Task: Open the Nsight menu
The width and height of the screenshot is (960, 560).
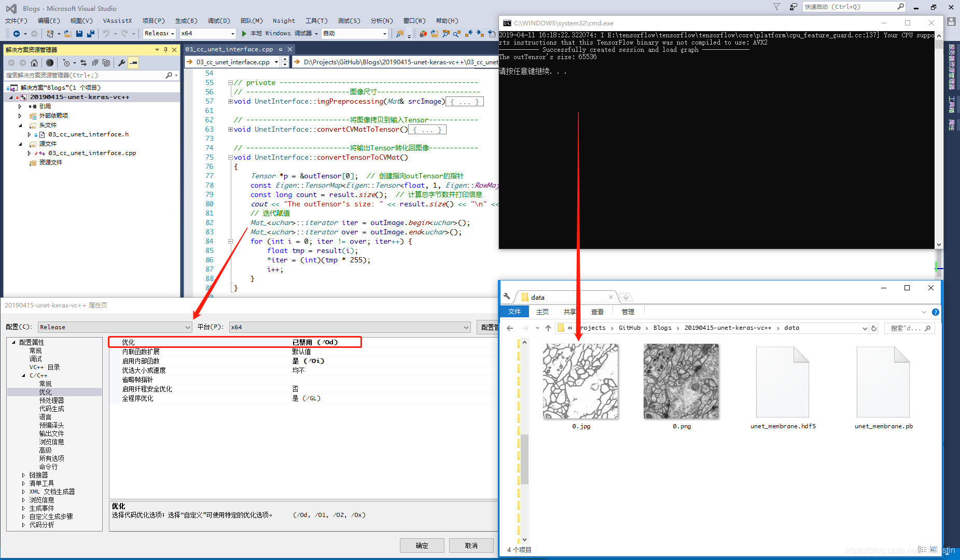Action: (284, 21)
